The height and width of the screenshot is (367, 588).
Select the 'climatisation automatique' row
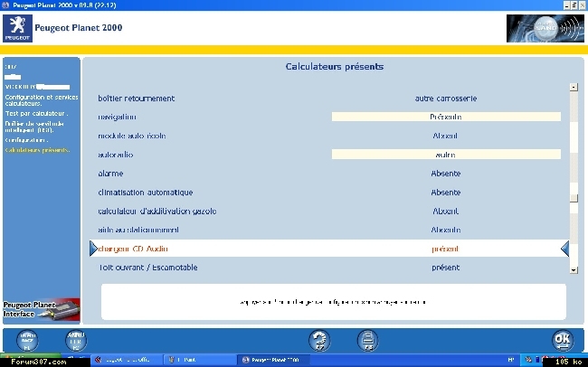145,193
